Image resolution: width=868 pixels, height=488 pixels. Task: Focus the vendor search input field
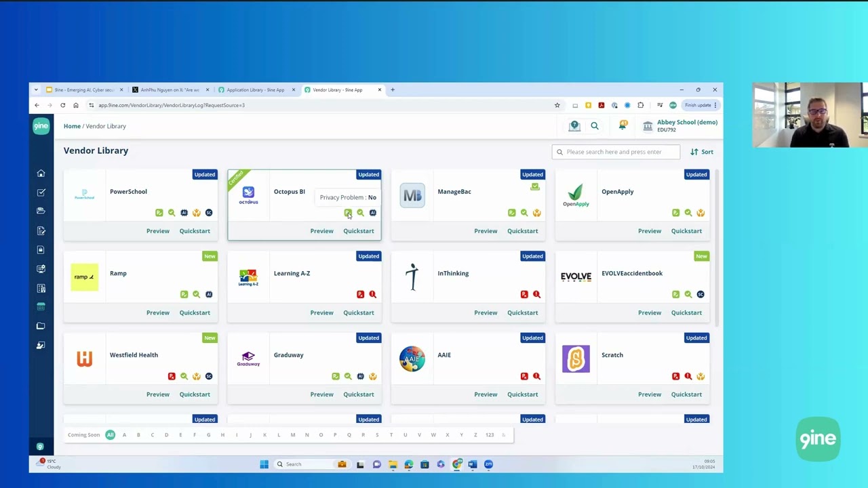616,152
